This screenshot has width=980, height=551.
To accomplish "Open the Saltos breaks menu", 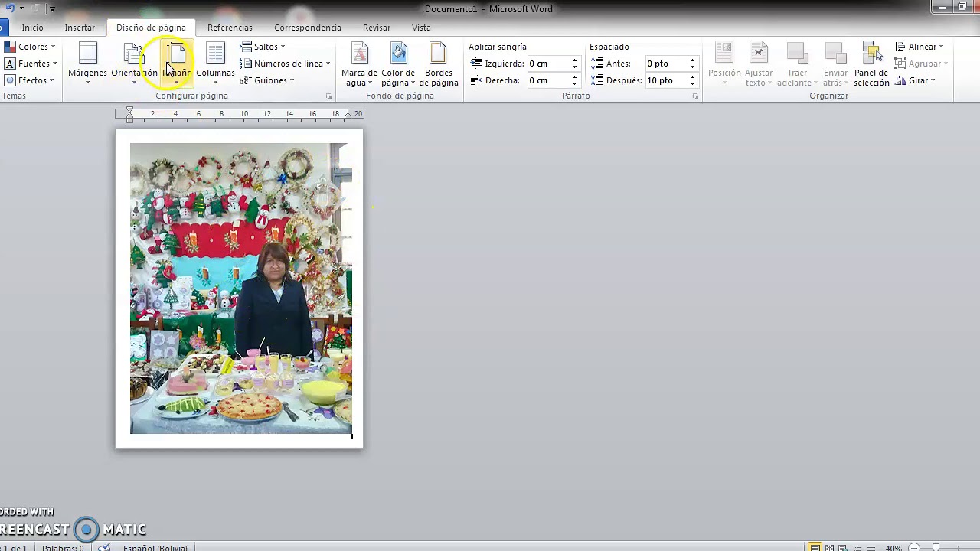I will click(x=263, y=47).
